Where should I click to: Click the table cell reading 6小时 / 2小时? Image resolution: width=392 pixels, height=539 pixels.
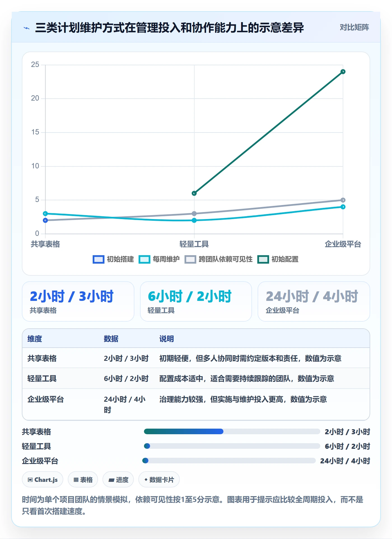(x=126, y=378)
